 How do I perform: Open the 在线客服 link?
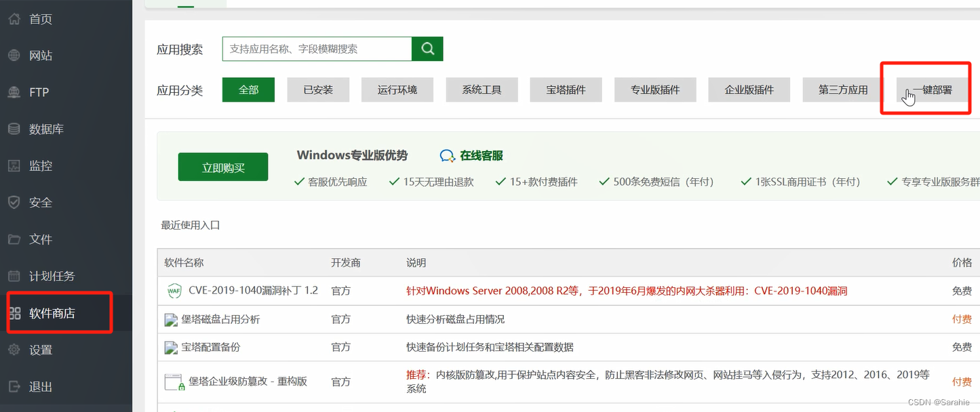[x=482, y=156]
